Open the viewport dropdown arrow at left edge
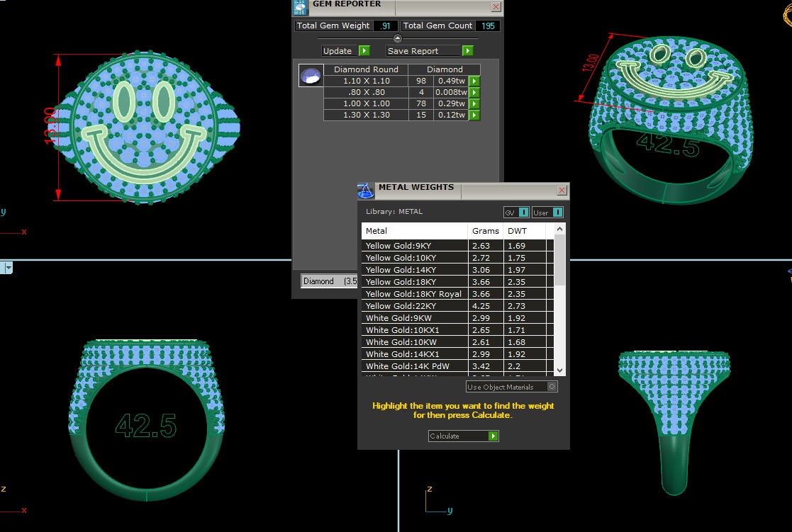The height and width of the screenshot is (532, 792). [9, 268]
